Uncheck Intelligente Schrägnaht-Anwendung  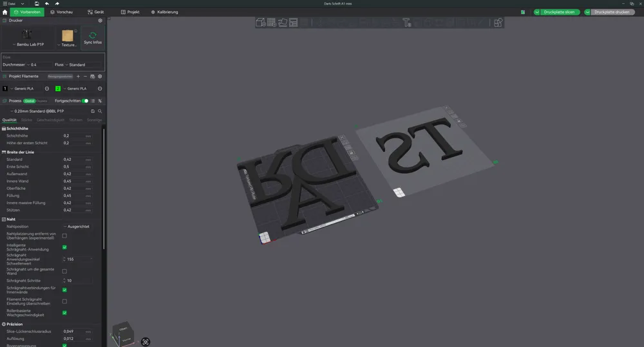[64, 247]
